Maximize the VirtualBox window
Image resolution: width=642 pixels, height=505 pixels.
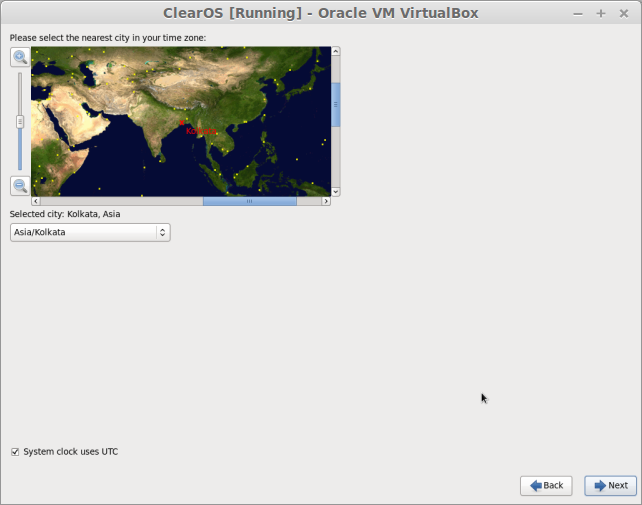point(601,14)
